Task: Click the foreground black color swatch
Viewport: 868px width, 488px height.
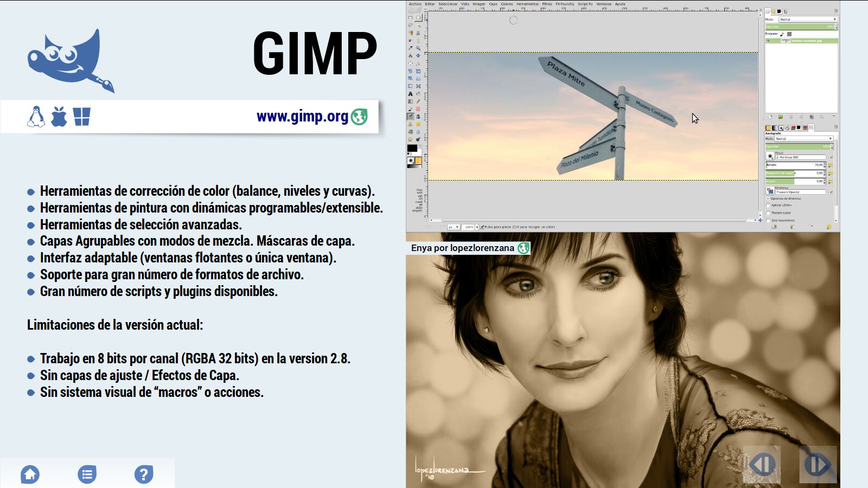Action: pyautogui.click(x=412, y=148)
